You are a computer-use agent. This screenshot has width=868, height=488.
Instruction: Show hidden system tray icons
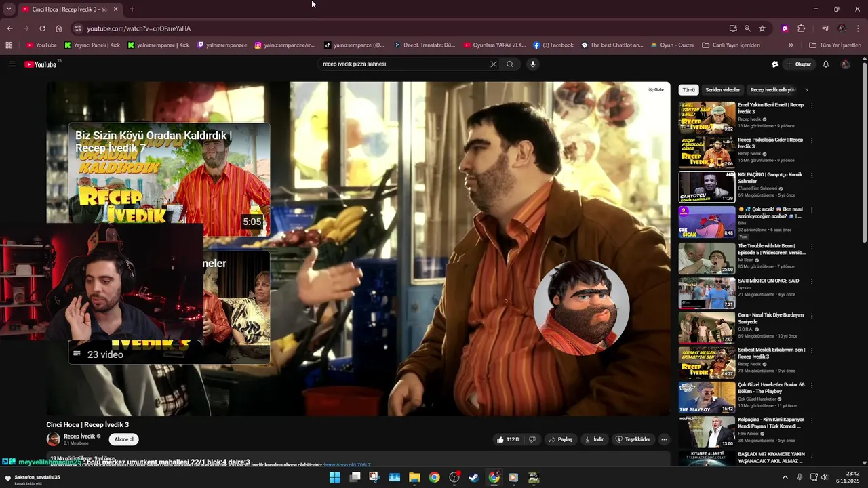pyautogui.click(x=785, y=477)
